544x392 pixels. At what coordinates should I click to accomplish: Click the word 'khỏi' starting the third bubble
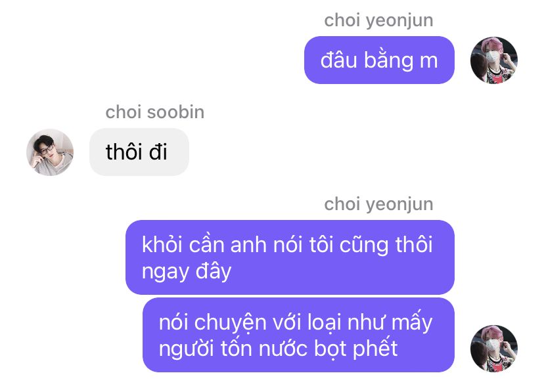click(x=162, y=245)
